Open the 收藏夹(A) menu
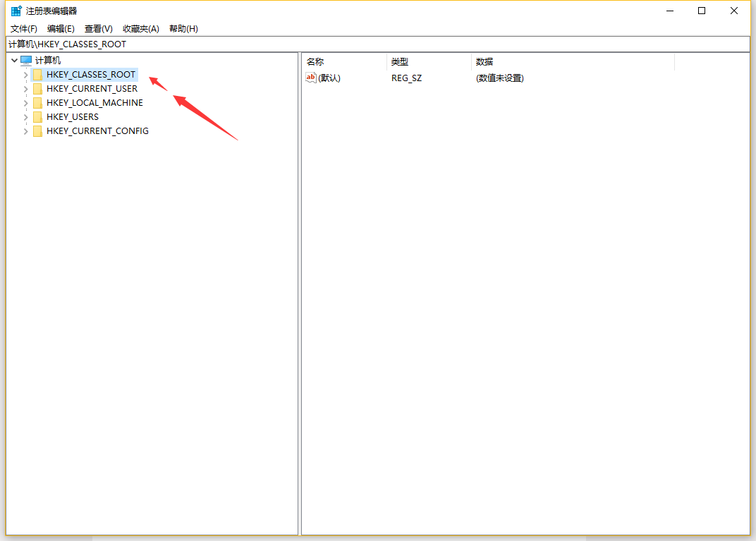The width and height of the screenshot is (756, 541). pyautogui.click(x=141, y=29)
